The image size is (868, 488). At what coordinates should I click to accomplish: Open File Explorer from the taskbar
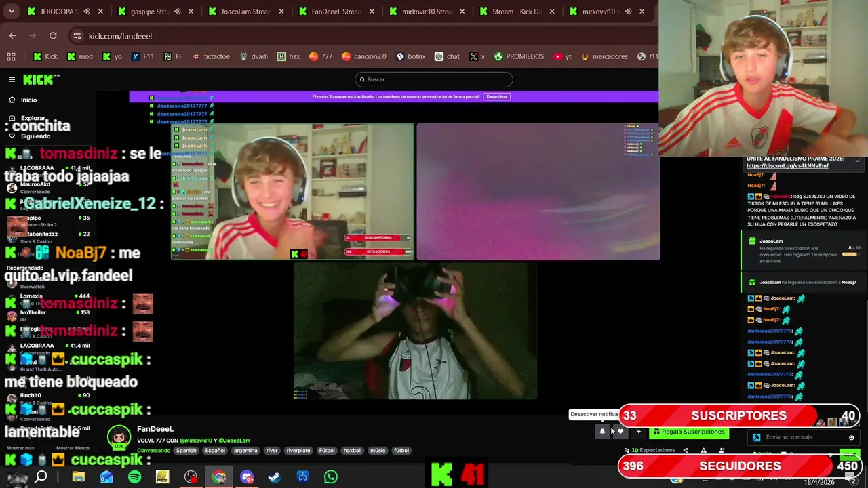tap(78, 477)
